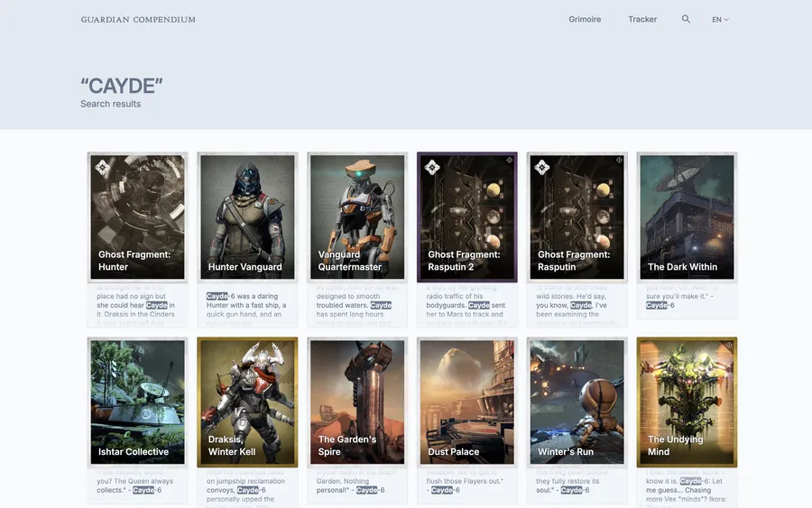The width and height of the screenshot is (812, 508).
Task: Click the "CAYDE" search heading
Action: point(122,86)
